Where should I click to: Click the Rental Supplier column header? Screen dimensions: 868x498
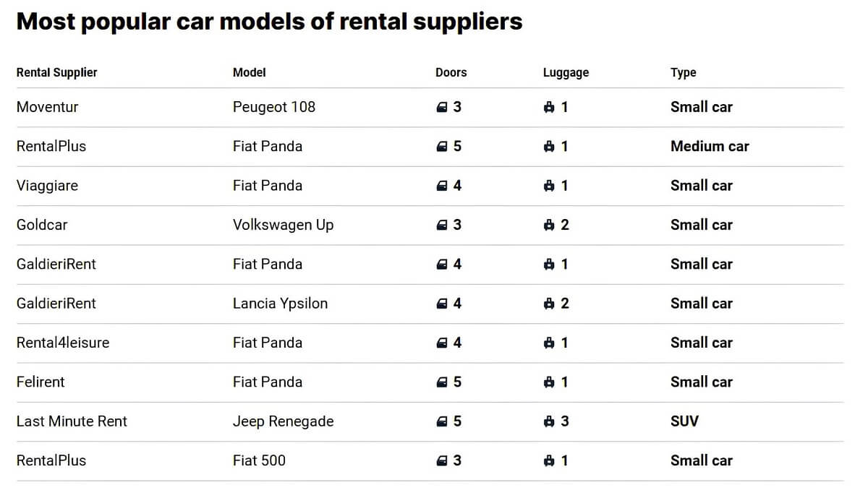[x=56, y=72]
